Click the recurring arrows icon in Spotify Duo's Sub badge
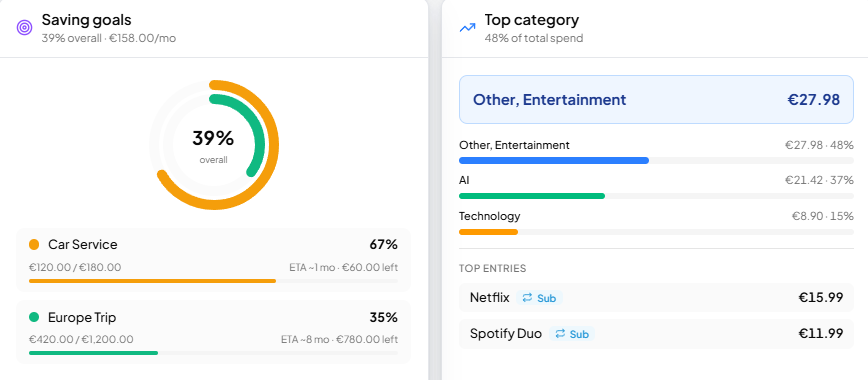 (560, 333)
